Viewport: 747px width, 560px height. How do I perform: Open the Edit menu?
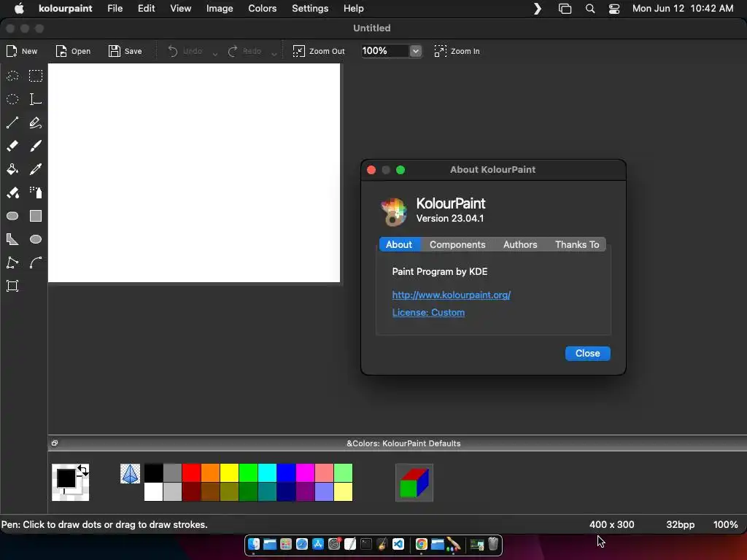click(x=146, y=8)
